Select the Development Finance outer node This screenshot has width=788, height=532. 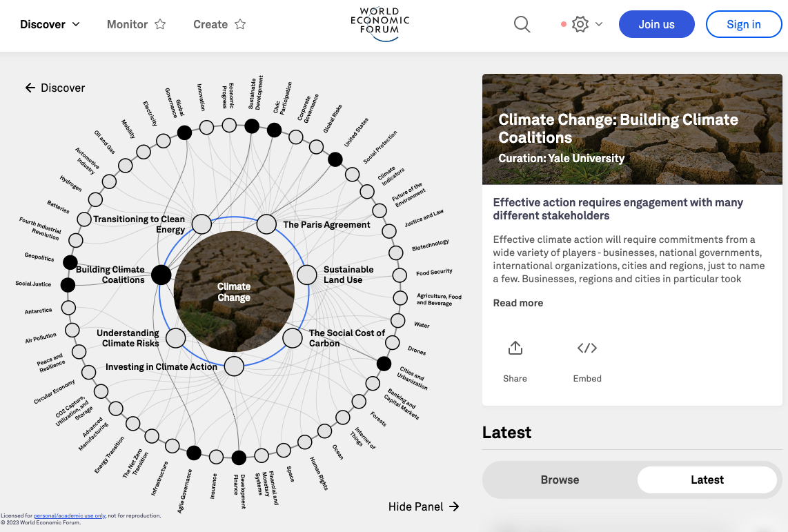pos(239,457)
